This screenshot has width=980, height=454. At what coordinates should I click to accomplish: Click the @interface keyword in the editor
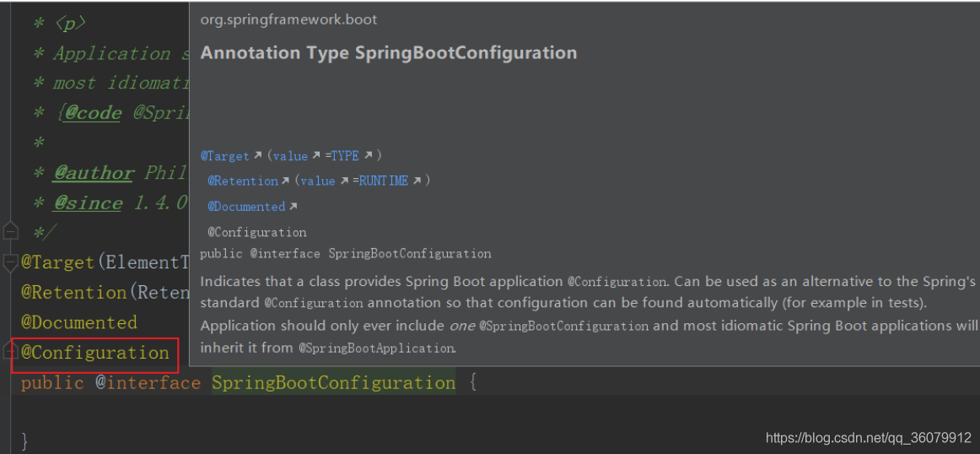tap(148, 383)
